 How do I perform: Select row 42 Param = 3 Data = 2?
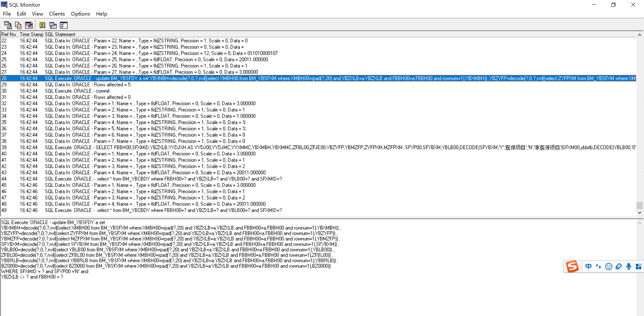point(318,166)
